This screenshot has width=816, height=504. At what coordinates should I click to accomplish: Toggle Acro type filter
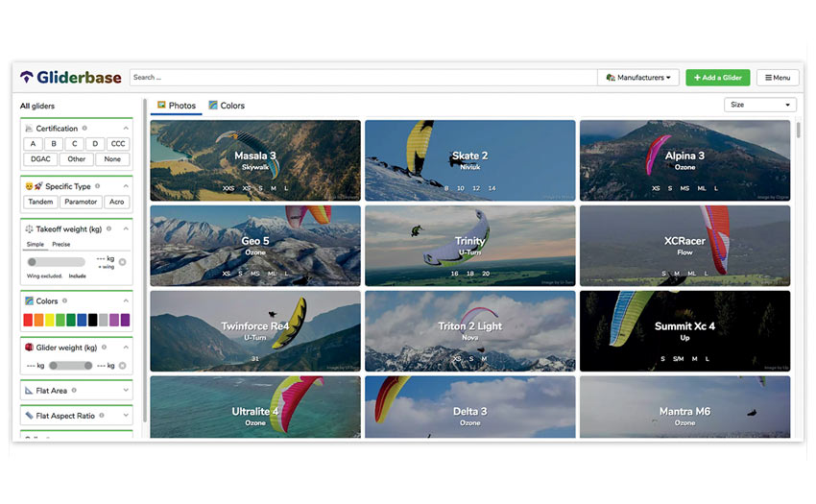click(116, 202)
